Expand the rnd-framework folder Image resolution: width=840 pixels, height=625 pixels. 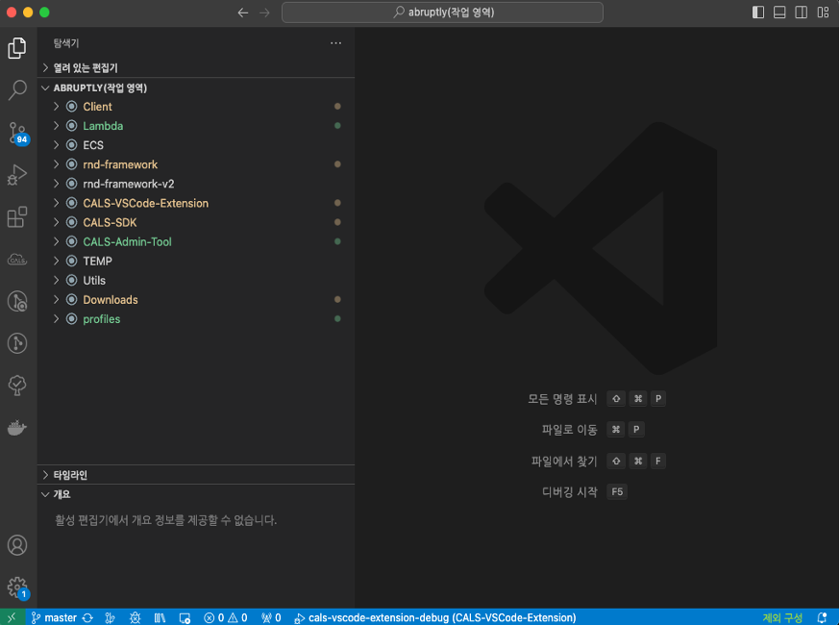click(57, 164)
